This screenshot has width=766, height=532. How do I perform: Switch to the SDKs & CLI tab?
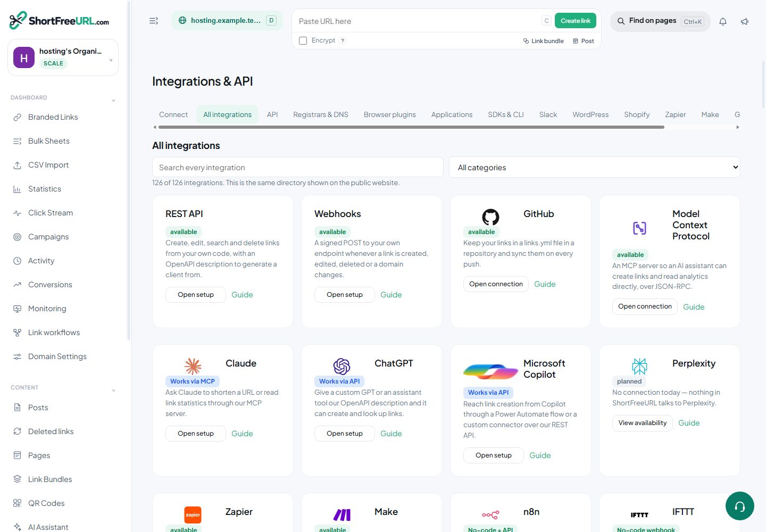tap(506, 114)
